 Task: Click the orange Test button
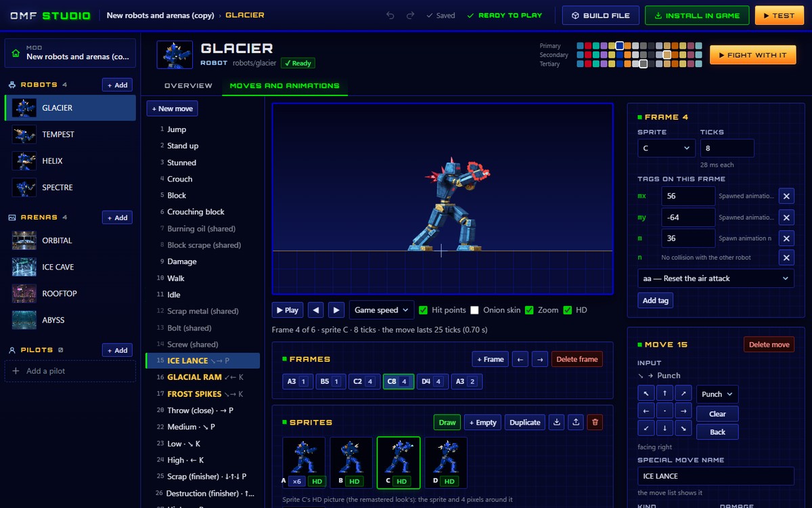[x=779, y=15]
